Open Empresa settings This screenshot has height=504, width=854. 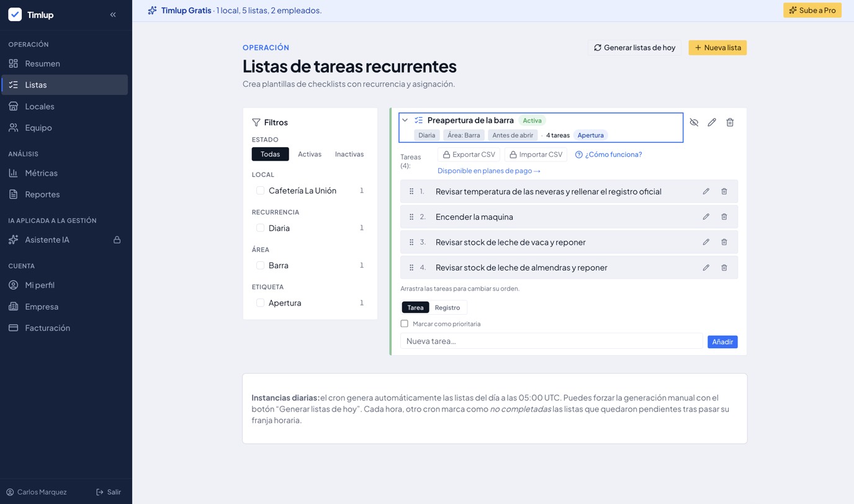pyautogui.click(x=65, y=307)
